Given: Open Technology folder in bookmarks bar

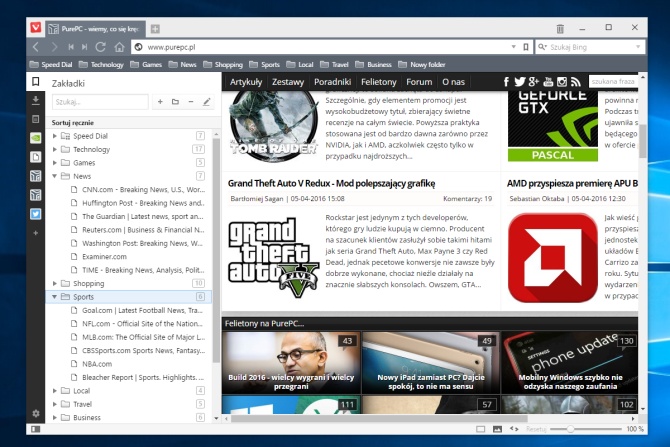Looking at the screenshot, I should (x=102, y=65).
